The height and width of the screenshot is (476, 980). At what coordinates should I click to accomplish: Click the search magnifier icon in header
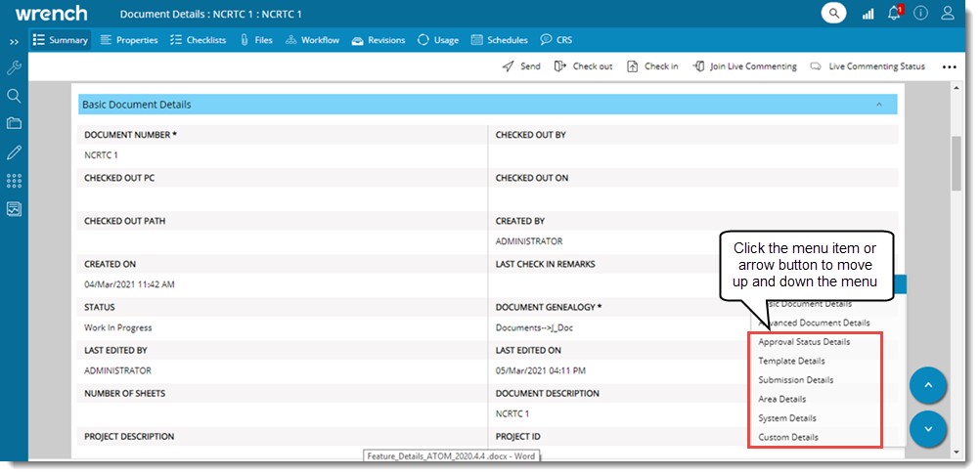click(833, 14)
